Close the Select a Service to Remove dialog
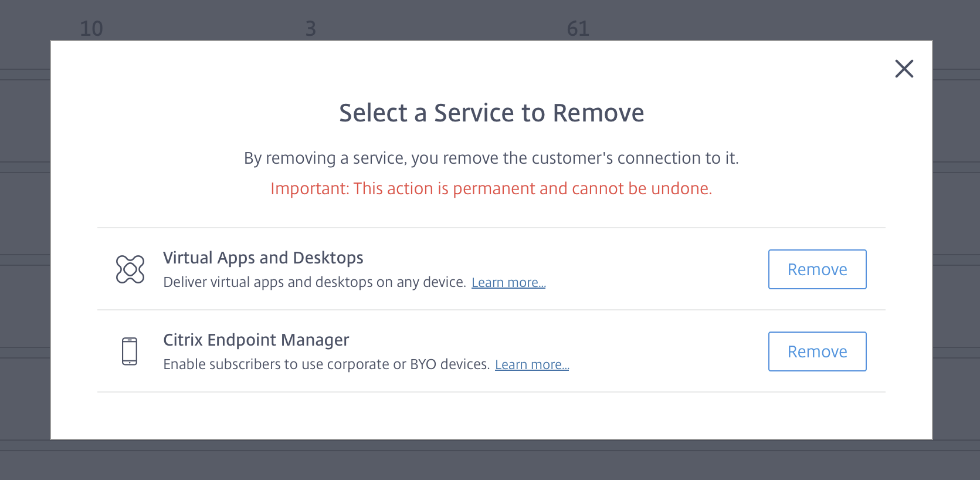This screenshot has height=480, width=980. [x=904, y=69]
